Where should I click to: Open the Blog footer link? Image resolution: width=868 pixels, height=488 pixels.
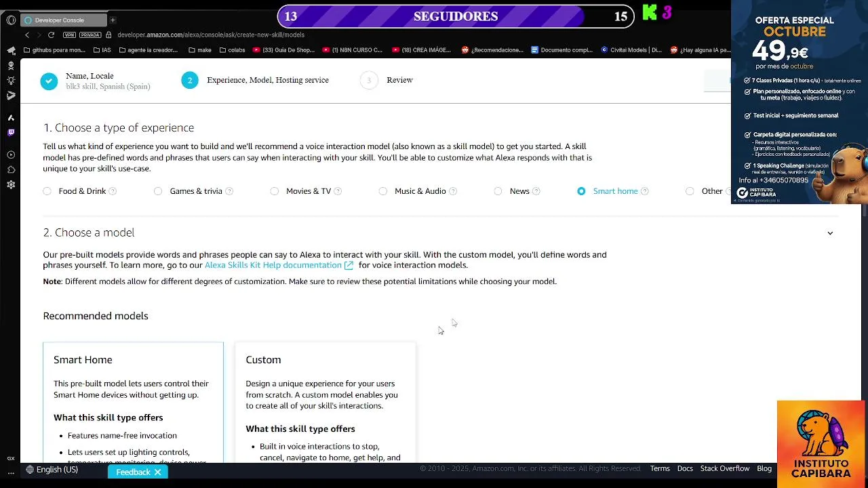coord(764,468)
